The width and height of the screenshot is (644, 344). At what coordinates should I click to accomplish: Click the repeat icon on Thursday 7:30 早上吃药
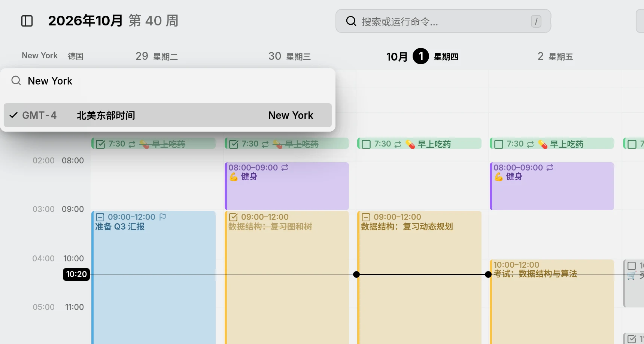(x=398, y=144)
